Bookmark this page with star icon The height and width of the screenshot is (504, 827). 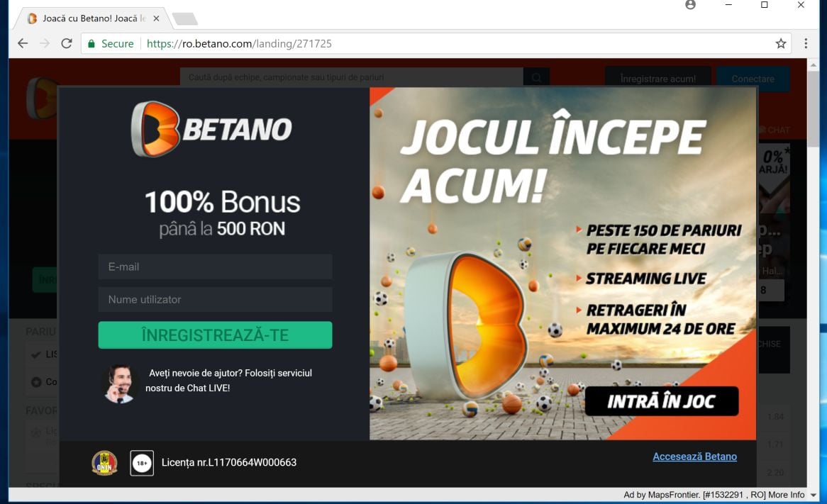[x=781, y=44]
